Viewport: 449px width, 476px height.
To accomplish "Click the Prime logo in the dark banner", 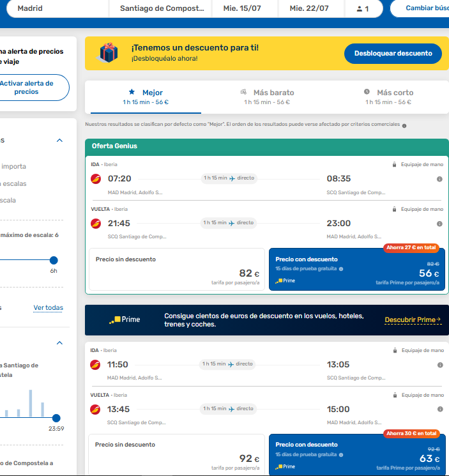I will click(x=125, y=319).
